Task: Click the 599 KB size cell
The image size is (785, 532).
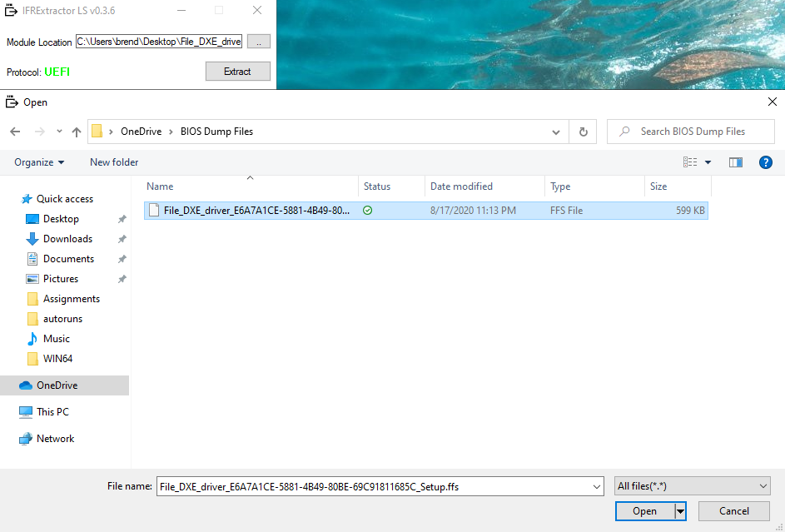Action: point(690,211)
